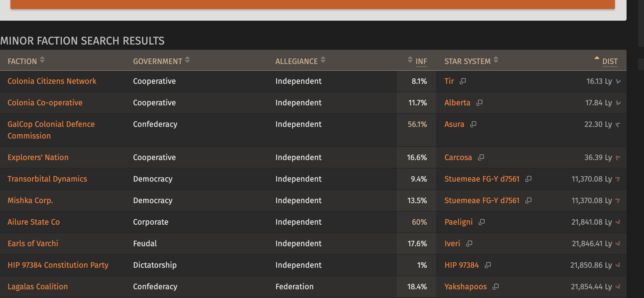644x298 pixels.
Task: Copy the Paeligni system name
Action: tap(482, 222)
